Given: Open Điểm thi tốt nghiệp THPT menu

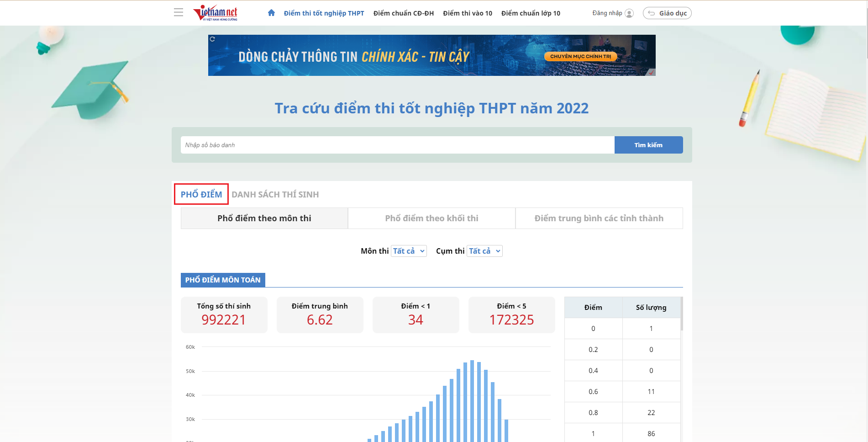Looking at the screenshot, I should (324, 13).
